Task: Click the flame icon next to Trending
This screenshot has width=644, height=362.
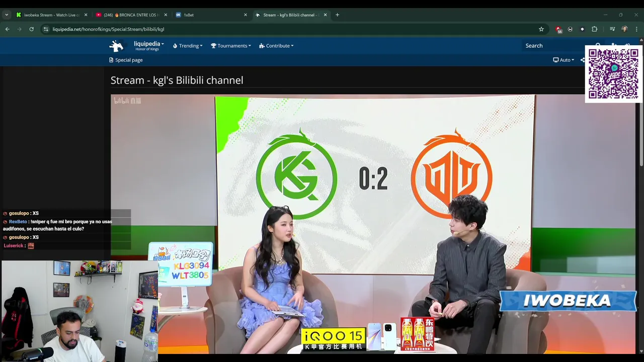Action: click(x=175, y=46)
